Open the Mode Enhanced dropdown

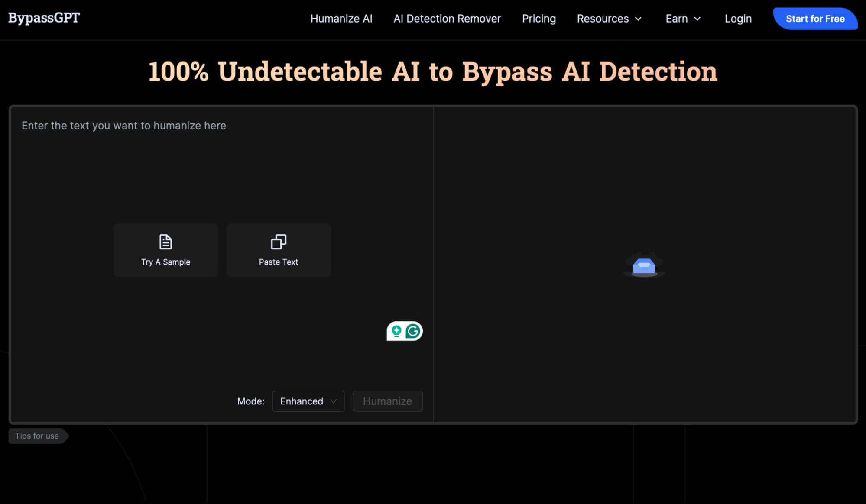click(x=308, y=401)
